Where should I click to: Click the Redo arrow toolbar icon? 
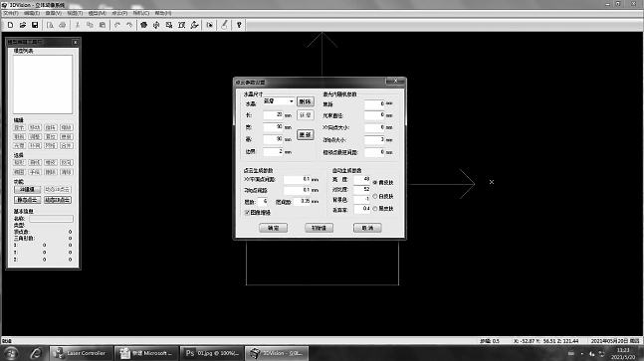click(129, 25)
